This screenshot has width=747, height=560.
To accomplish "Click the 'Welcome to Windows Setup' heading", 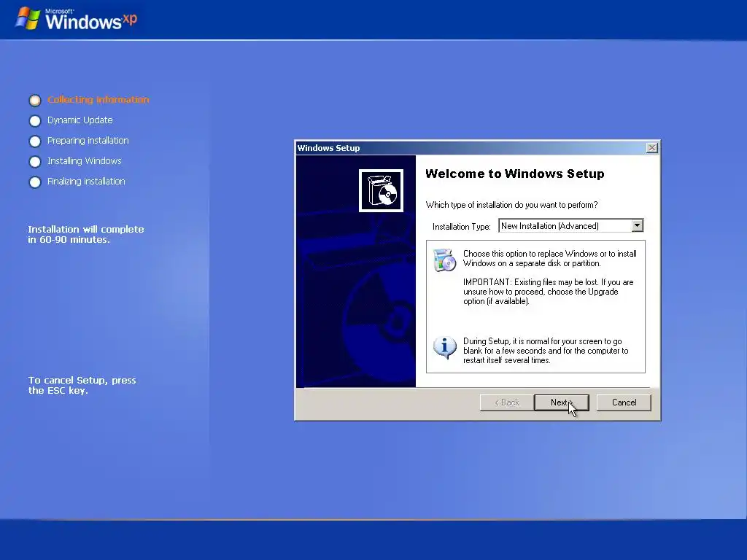I will click(514, 174).
